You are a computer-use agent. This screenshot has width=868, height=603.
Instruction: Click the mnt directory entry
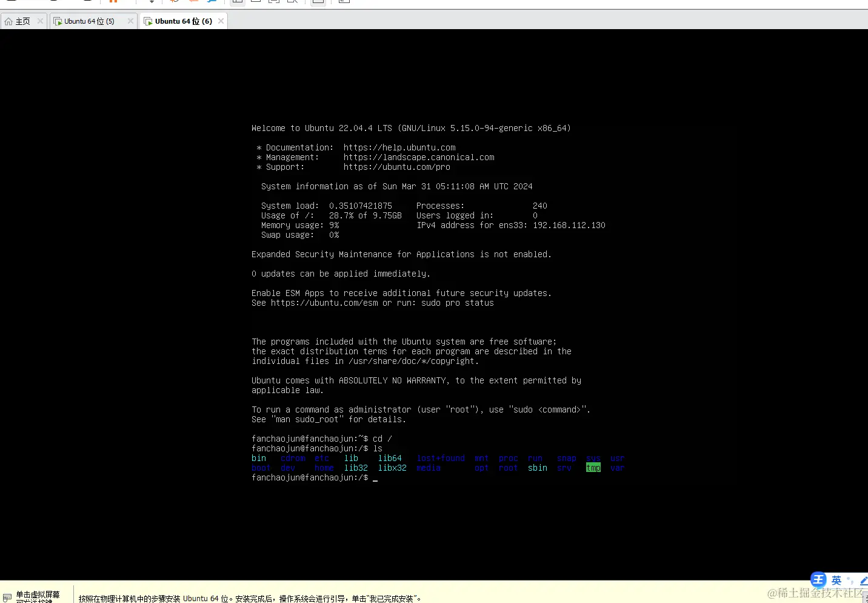482,458
